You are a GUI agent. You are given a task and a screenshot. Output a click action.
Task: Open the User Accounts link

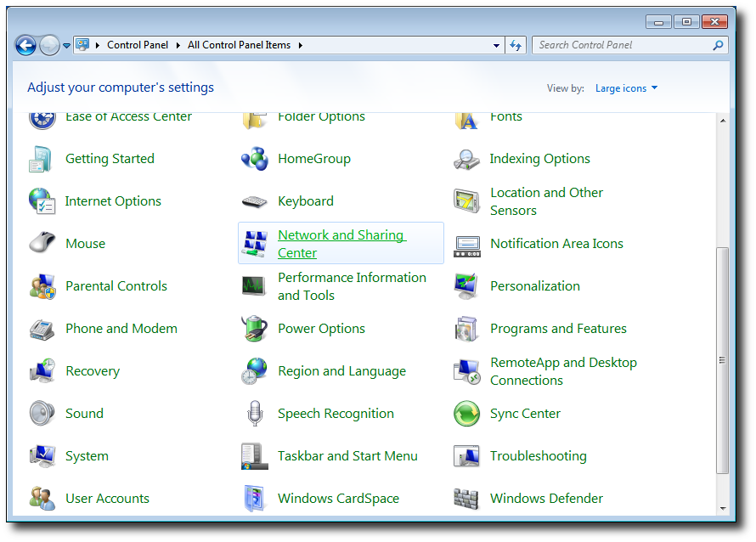coord(108,499)
